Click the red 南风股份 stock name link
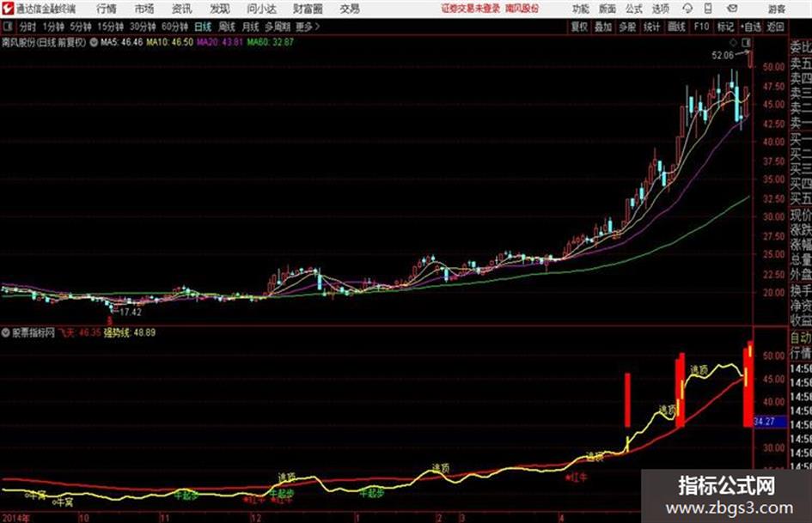 click(522, 9)
